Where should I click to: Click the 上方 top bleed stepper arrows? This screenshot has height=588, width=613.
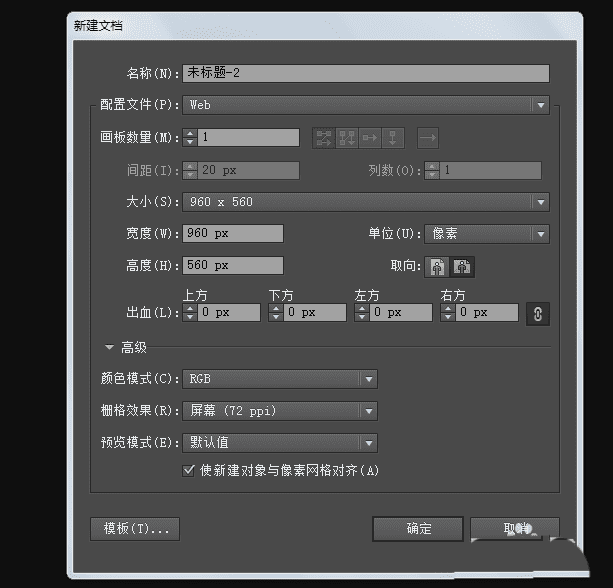(190, 312)
